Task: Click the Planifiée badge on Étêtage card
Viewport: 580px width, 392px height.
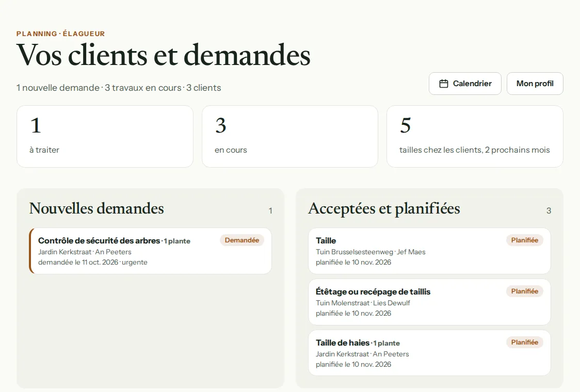Action: tap(524, 291)
